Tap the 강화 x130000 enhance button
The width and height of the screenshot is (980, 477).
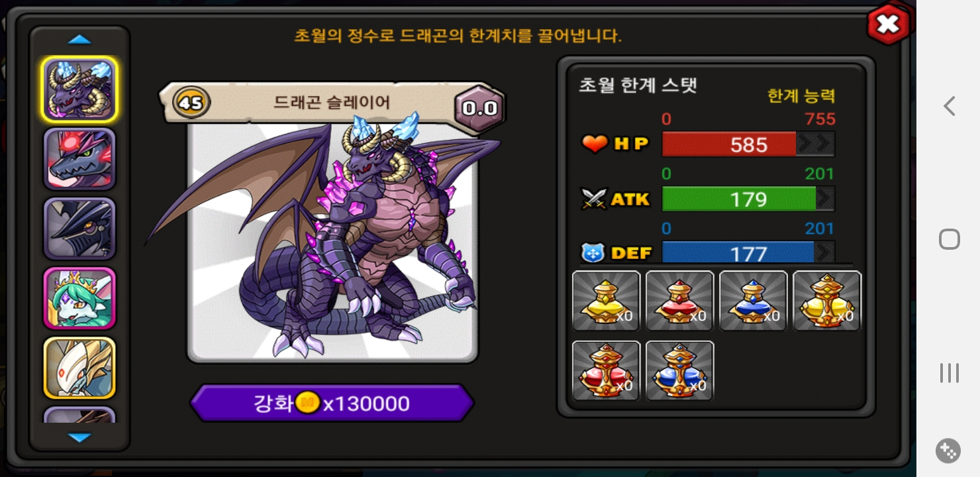point(332,403)
